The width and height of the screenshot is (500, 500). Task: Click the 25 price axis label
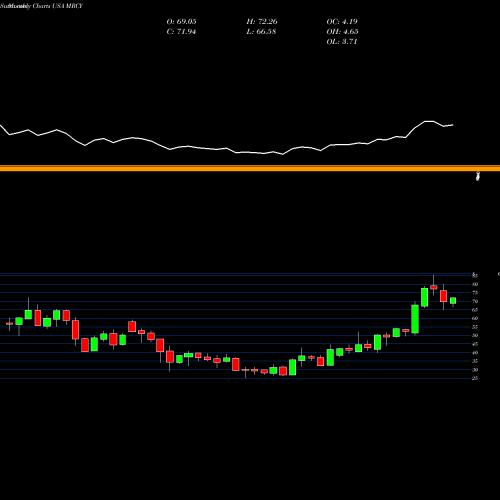coord(475,378)
